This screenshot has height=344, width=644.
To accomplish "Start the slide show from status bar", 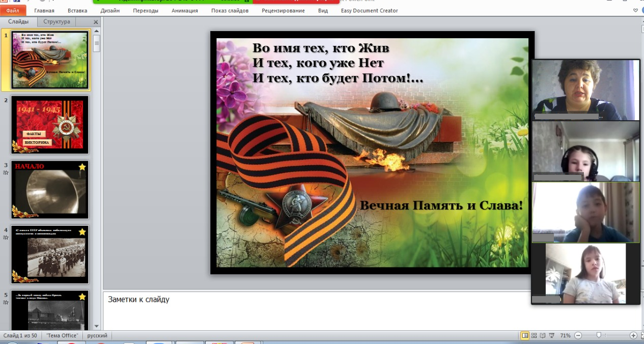I will click(552, 335).
